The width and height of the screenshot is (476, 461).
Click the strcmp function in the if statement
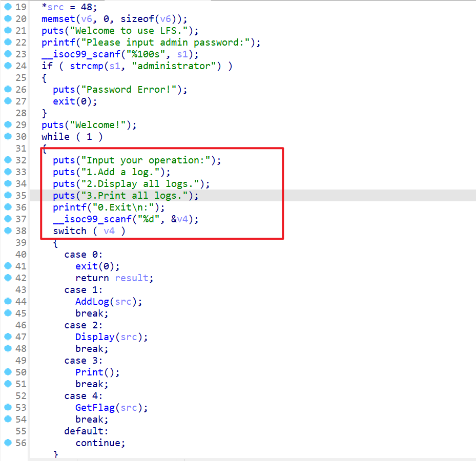(86, 66)
